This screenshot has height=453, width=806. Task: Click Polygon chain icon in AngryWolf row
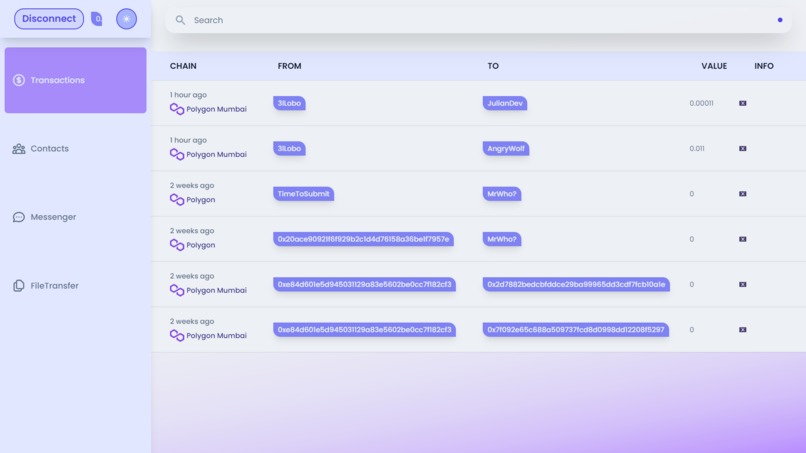[x=177, y=154]
